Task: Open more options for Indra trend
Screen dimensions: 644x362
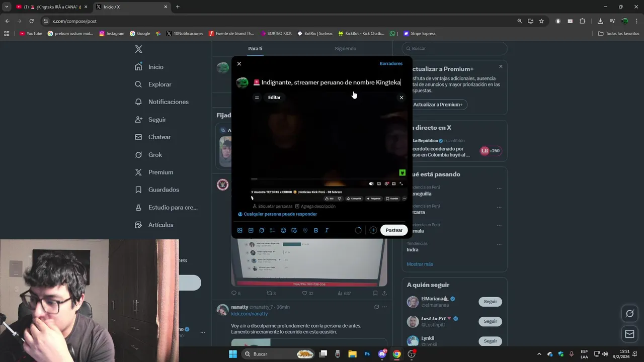Action: tap(499, 245)
